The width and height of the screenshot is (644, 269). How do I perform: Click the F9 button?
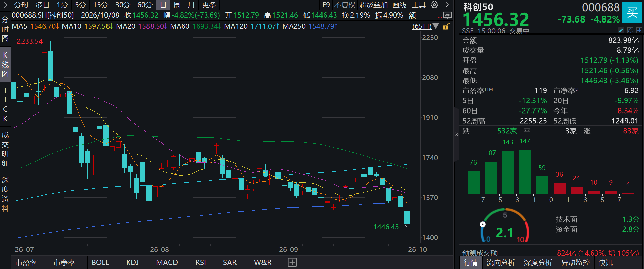click(326, 5)
